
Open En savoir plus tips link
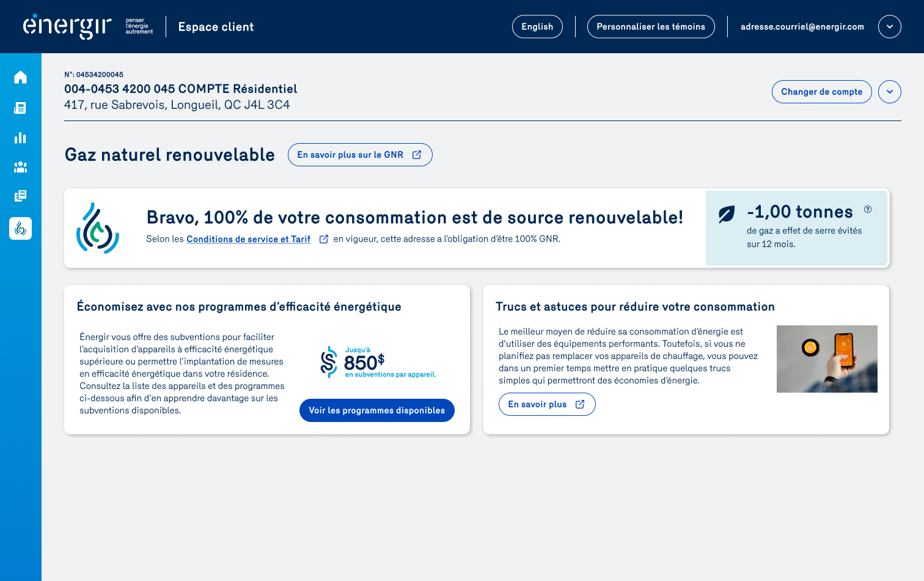click(x=547, y=404)
